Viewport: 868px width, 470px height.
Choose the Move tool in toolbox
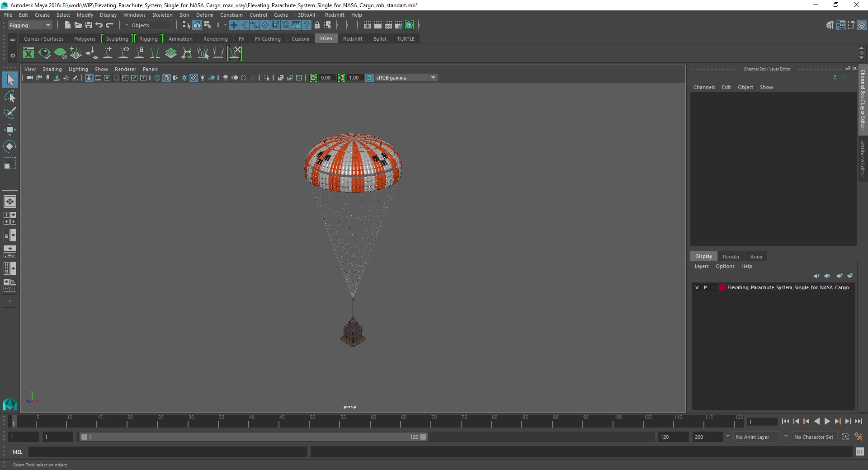tap(9, 130)
